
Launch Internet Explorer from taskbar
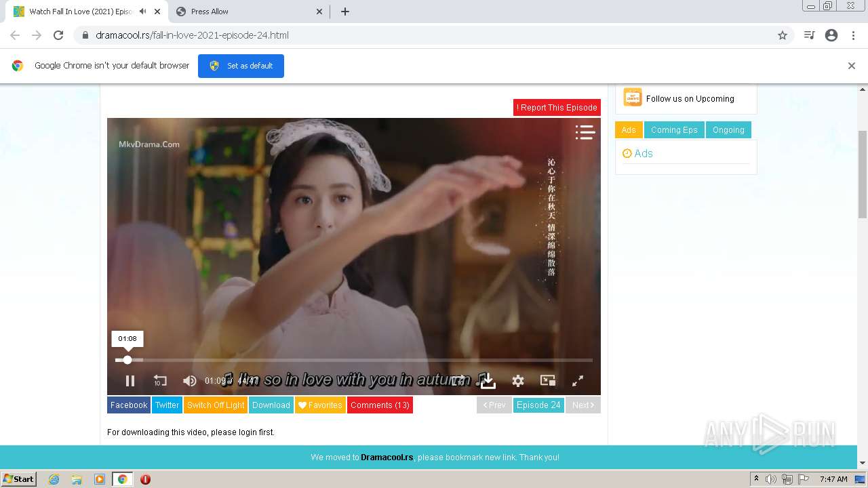pos(54,479)
